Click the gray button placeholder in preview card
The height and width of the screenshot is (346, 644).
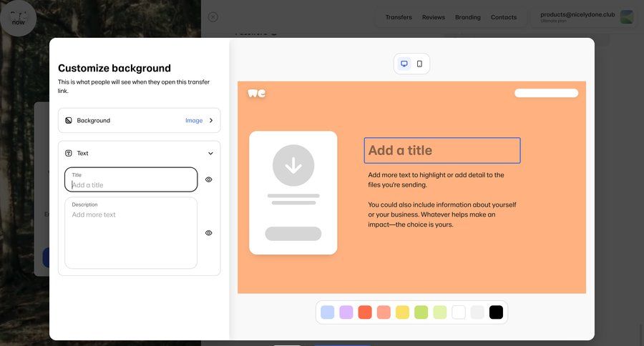coord(293,234)
